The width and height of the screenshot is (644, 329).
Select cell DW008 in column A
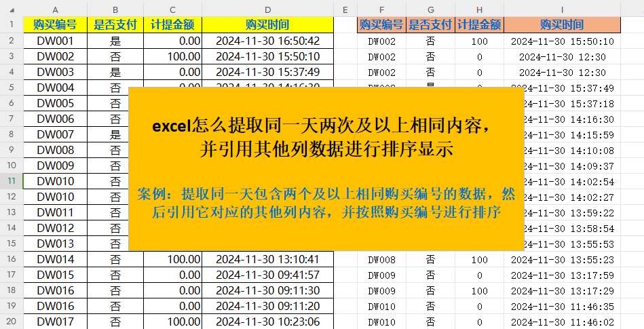pos(56,150)
